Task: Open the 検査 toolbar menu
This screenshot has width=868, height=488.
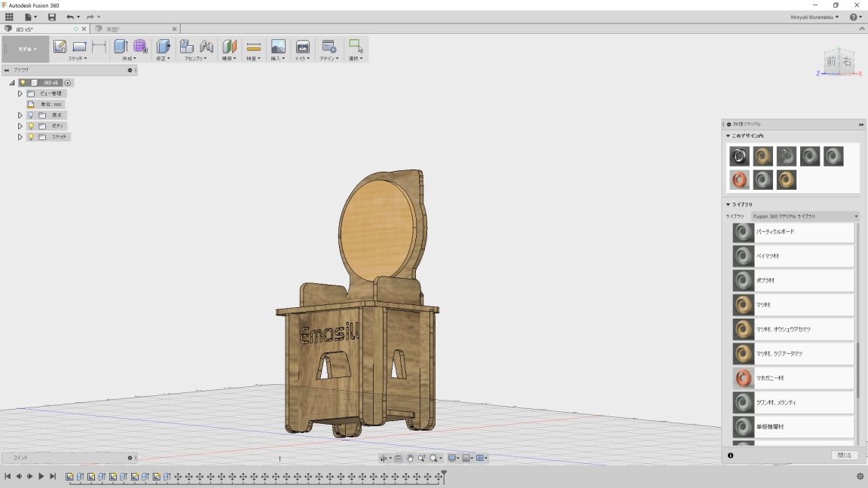Action: [253, 58]
